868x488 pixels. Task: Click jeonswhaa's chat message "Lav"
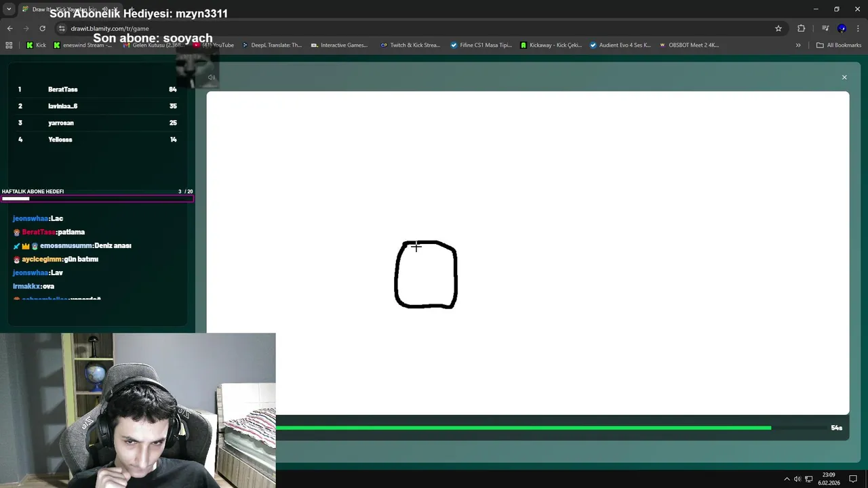point(38,272)
